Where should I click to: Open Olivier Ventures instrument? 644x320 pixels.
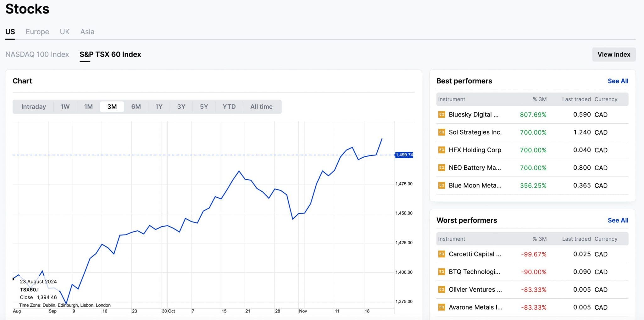click(x=532, y=289)
